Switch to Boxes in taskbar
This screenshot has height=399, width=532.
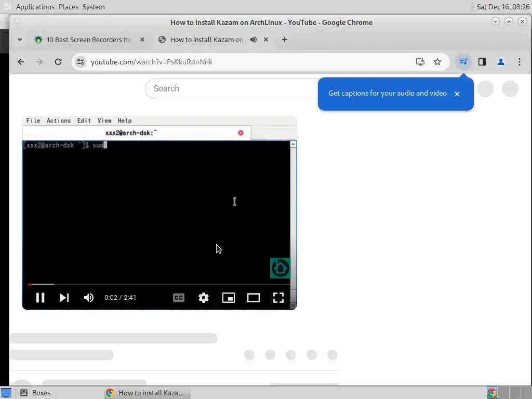(x=36, y=393)
